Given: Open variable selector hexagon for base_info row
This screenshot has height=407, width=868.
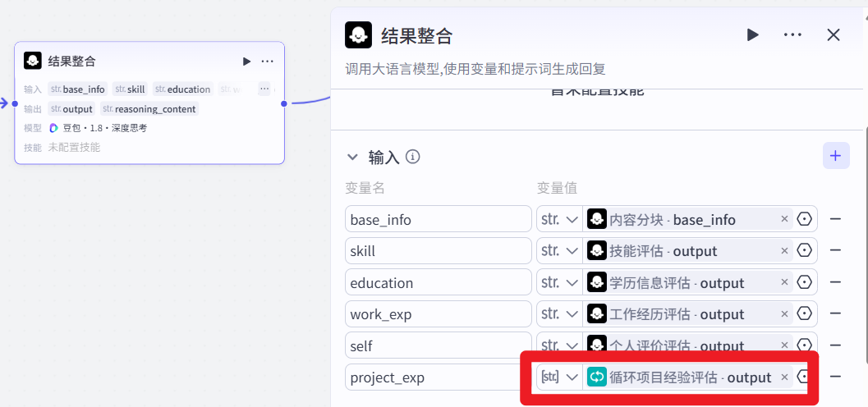Looking at the screenshot, I should pos(804,220).
